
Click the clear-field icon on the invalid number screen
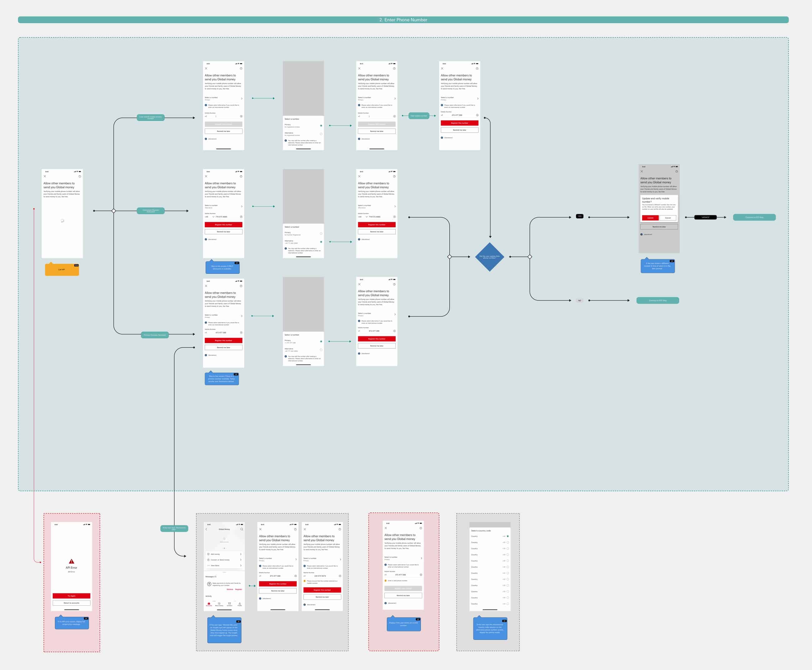click(x=421, y=575)
